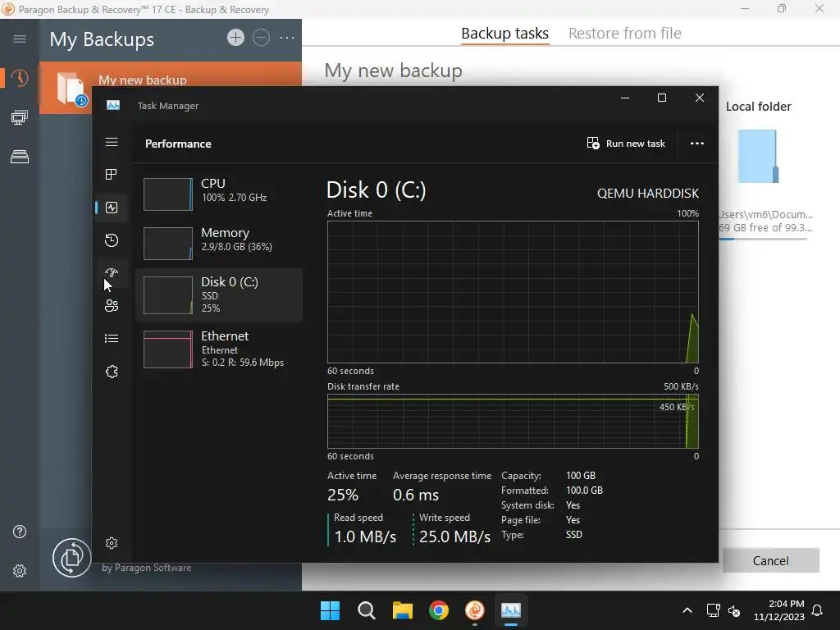Click QEMU HARDDISK label

(648, 193)
